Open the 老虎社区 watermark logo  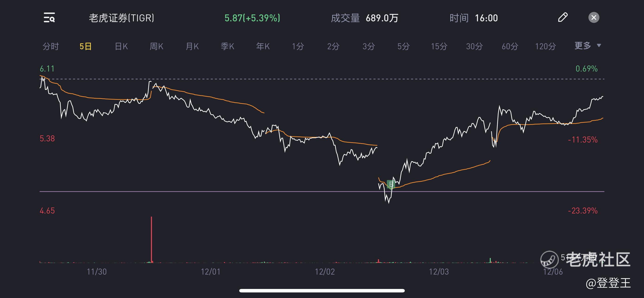click(x=585, y=260)
